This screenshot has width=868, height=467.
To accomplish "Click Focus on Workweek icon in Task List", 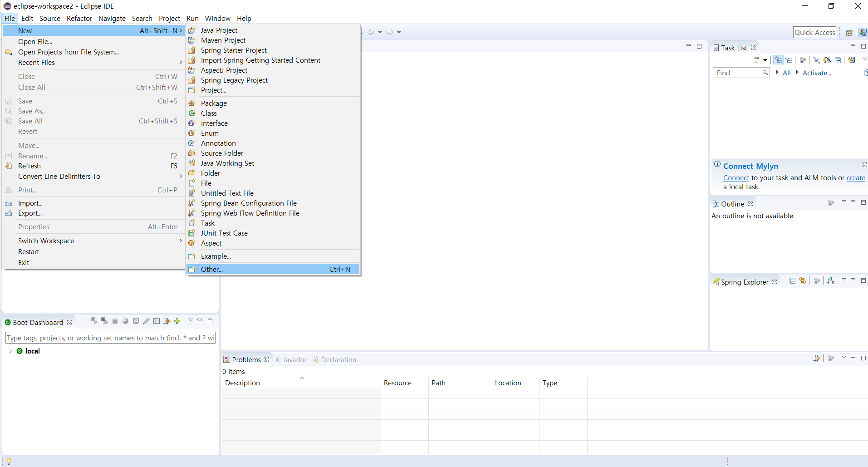I will point(803,60).
